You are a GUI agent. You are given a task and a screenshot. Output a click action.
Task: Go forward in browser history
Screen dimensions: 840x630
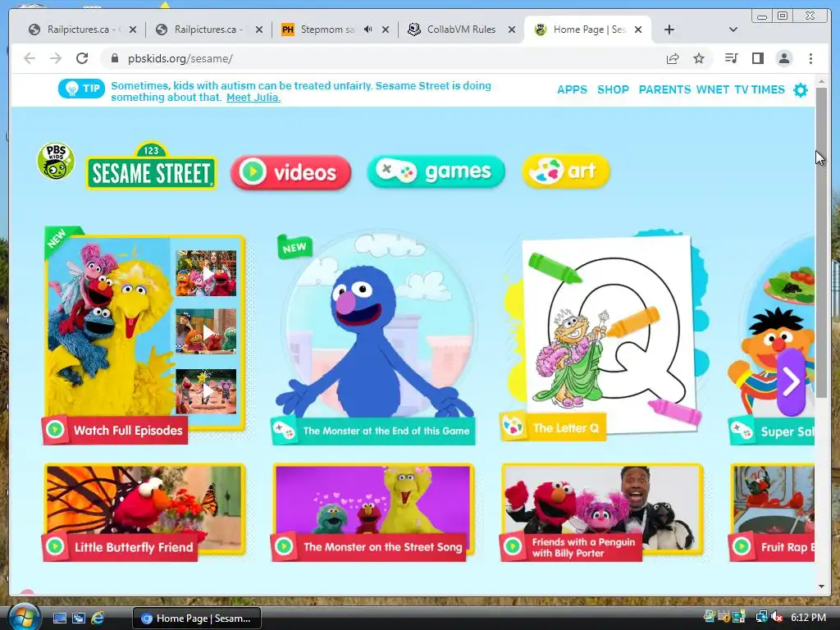pyautogui.click(x=56, y=58)
